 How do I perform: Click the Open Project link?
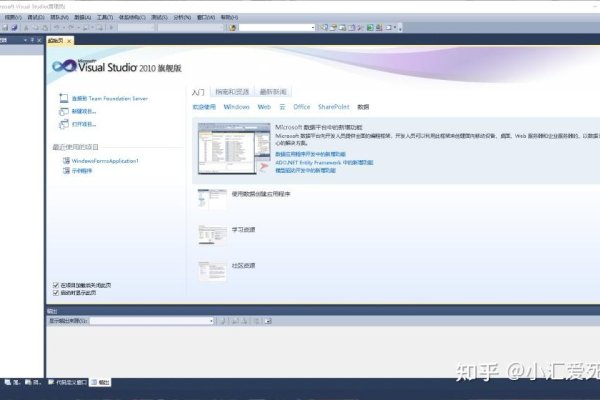point(84,124)
